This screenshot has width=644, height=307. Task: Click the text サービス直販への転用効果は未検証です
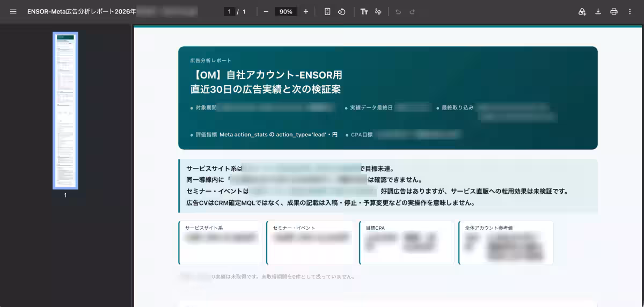coord(509,191)
